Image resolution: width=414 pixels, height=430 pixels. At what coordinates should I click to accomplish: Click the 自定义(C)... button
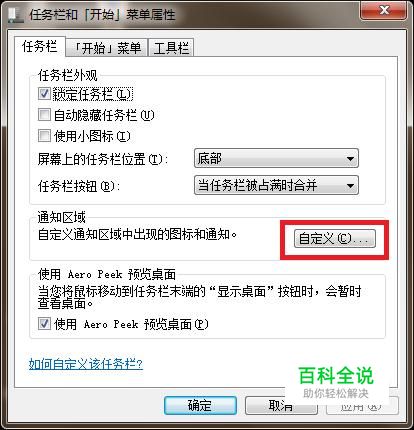pyautogui.click(x=335, y=238)
